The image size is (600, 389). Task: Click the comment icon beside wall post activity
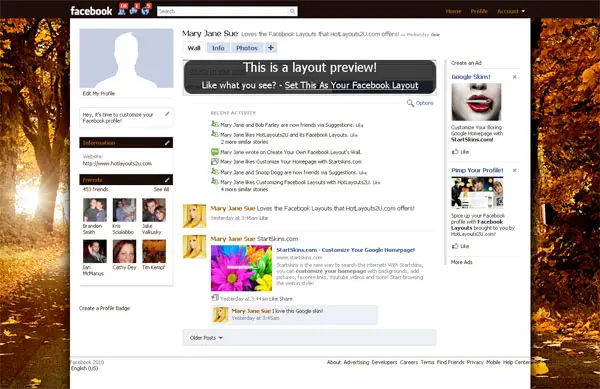click(x=215, y=152)
